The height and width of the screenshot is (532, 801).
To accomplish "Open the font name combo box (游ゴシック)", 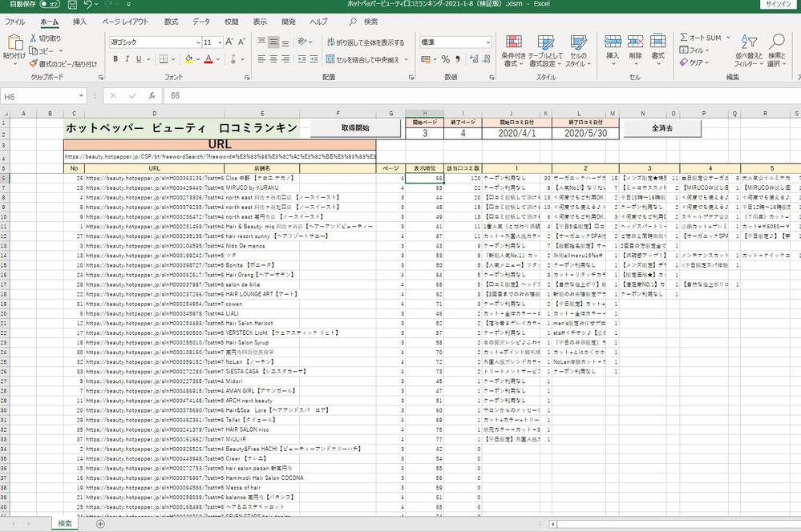I will coord(156,42).
